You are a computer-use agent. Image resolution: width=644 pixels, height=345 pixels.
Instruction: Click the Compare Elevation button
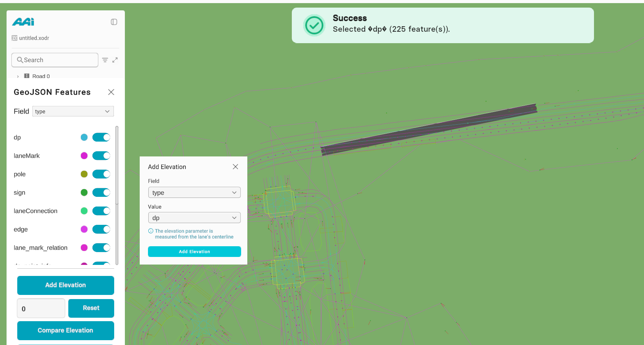pyautogui.click(x=66, y=330)
